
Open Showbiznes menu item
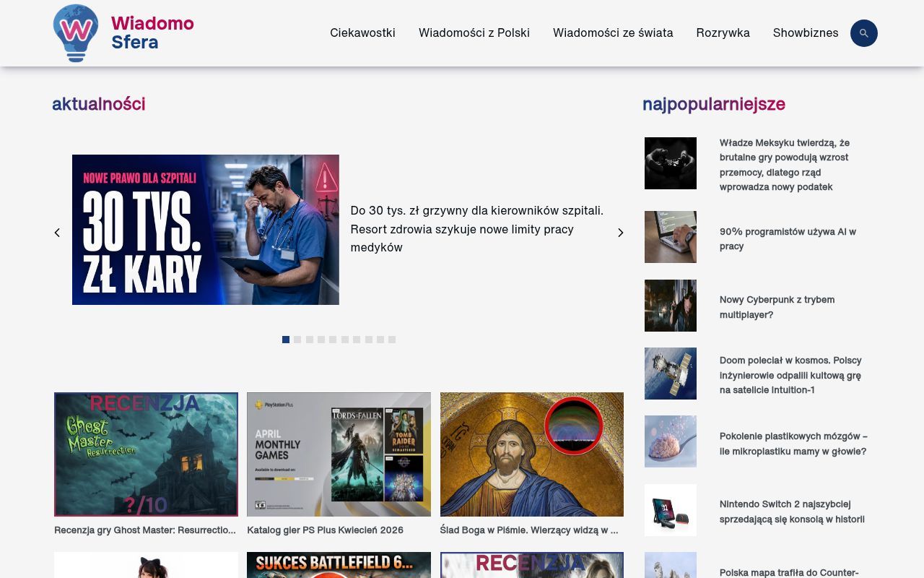(x=806, y=33)
